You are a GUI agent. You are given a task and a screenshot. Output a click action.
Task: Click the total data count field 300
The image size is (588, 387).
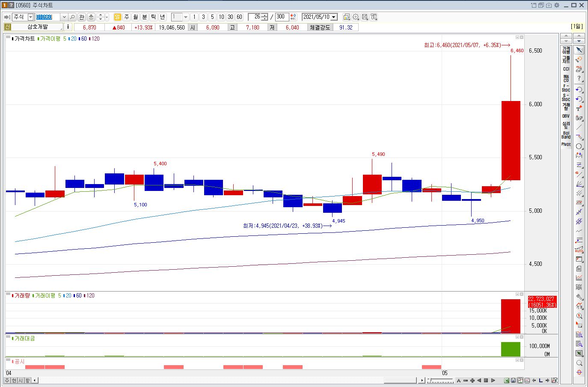pyautogui.click(x=281, y=17)
